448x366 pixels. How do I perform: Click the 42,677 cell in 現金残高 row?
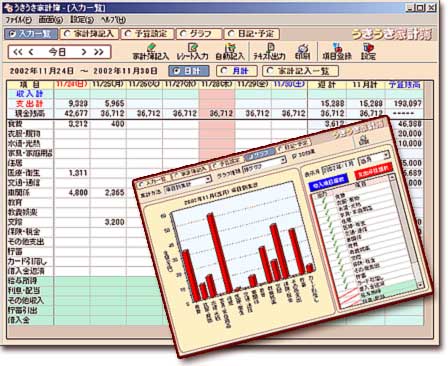(72, 113)
